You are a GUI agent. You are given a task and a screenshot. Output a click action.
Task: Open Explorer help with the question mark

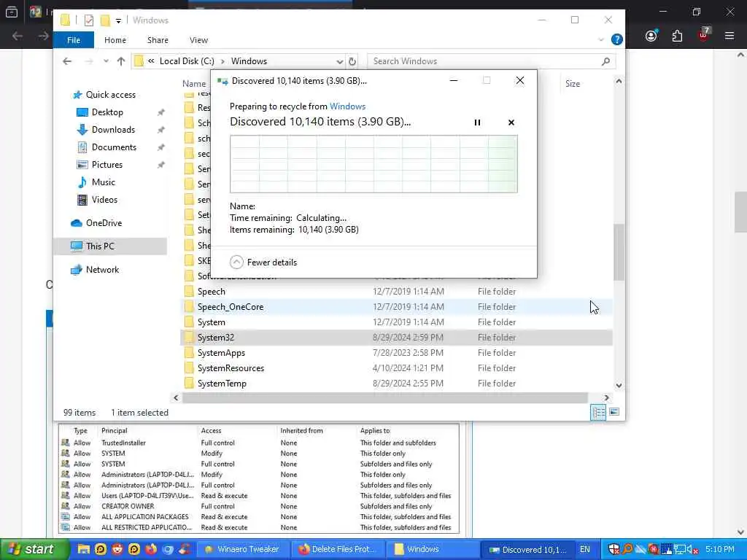click(617, 39)
